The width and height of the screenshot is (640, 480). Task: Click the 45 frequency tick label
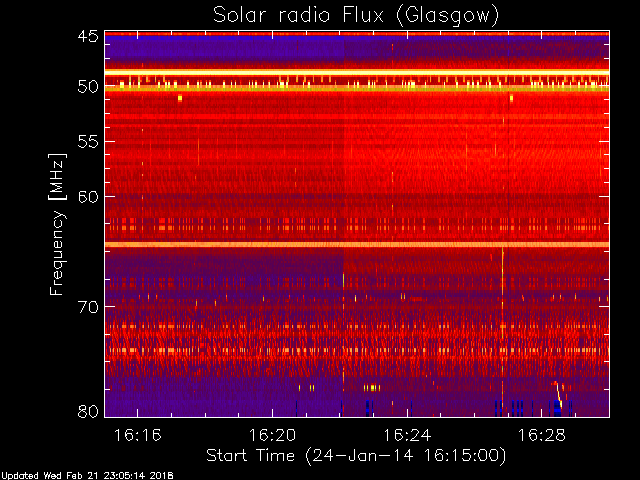(88, 37)
